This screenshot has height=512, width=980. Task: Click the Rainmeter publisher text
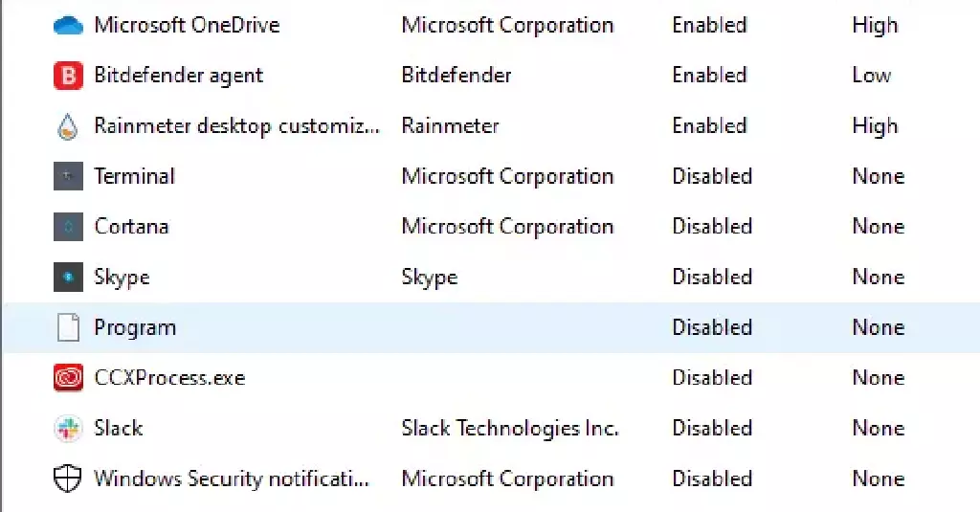point(450,125)
